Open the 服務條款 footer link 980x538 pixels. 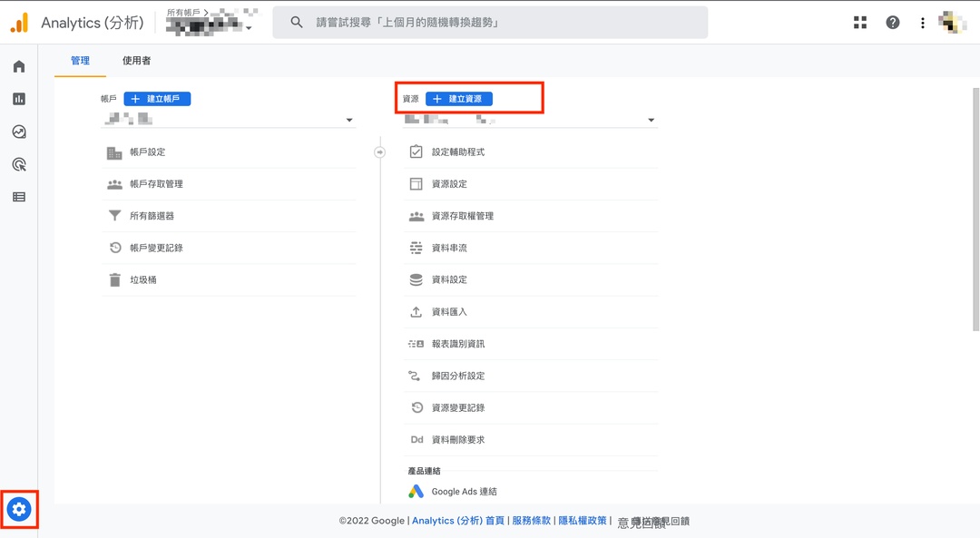pyautogui.click(x=531, y=521)
